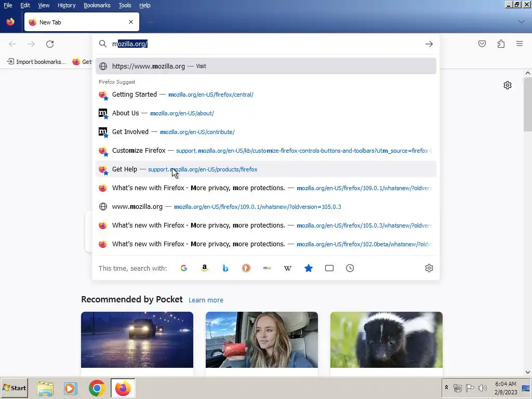
Task: Open the file explorer taskbar icon
Action: (45, 388)
